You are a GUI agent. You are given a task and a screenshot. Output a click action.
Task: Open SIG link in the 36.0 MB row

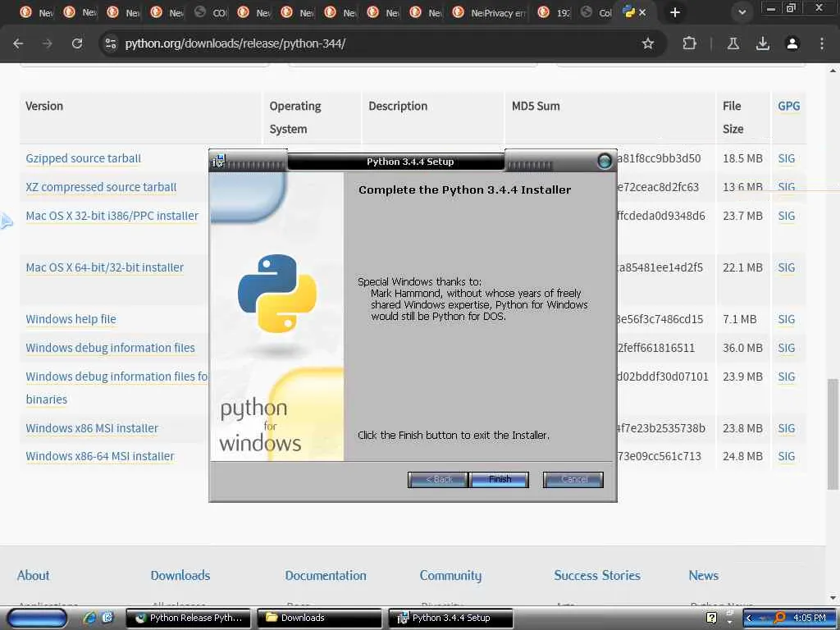click(786, 348)
